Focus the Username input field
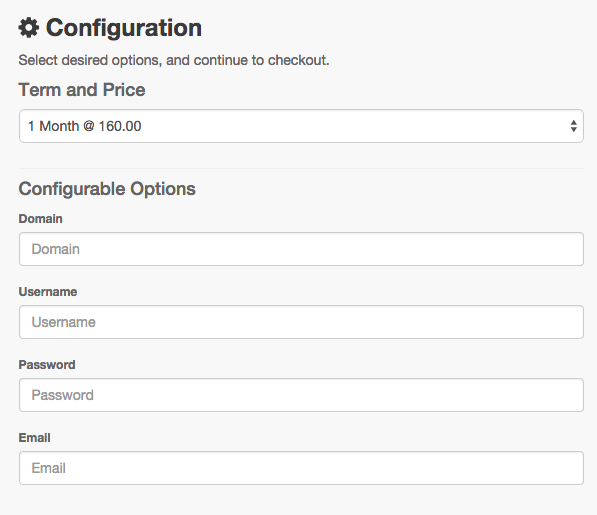The width and height of the screenshot is (597, 515). [x=301, y=322]
